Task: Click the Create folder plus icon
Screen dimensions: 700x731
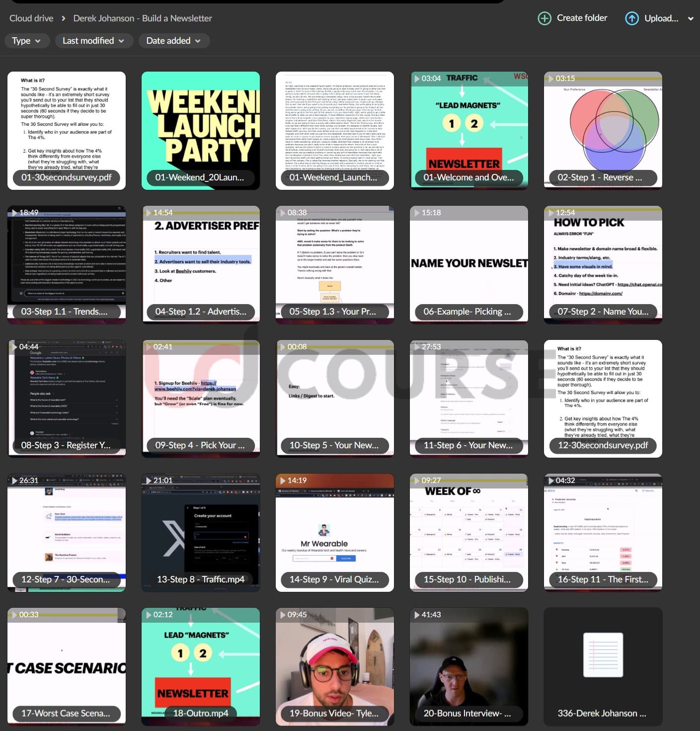Action: click(x=544, y=18)
